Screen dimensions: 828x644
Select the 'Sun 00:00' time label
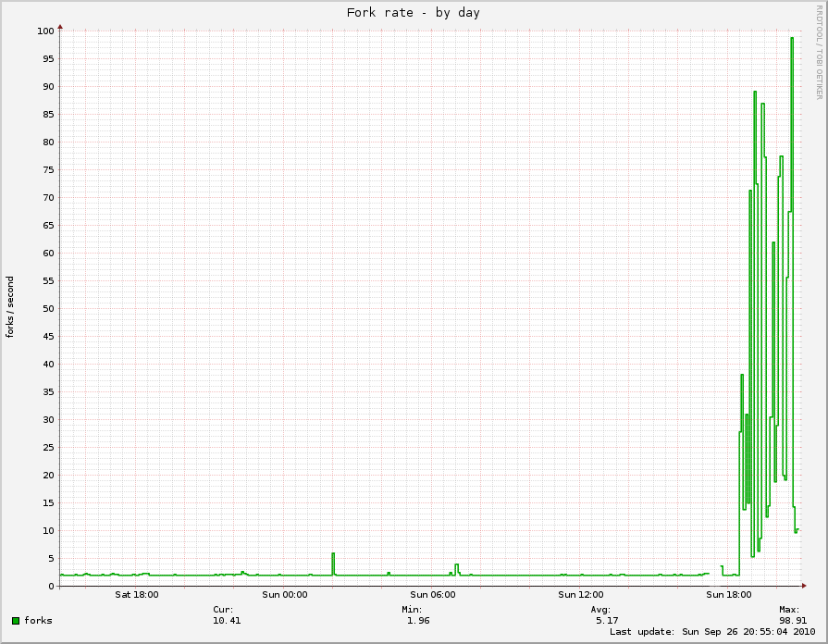tap(285, 594)
